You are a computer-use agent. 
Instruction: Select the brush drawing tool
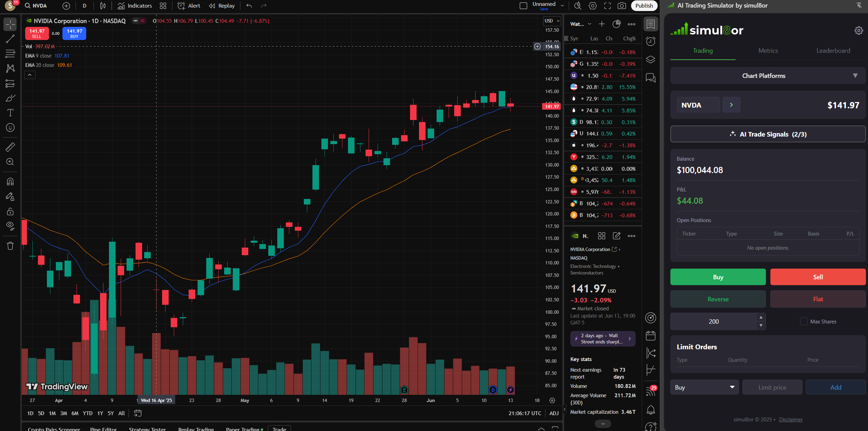point(10,98)
